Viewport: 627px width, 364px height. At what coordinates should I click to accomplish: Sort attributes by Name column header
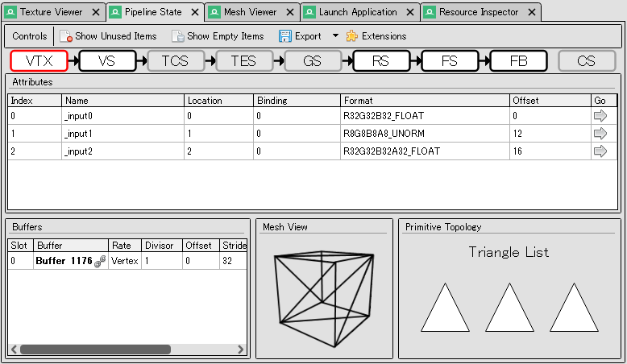(122, 101)
